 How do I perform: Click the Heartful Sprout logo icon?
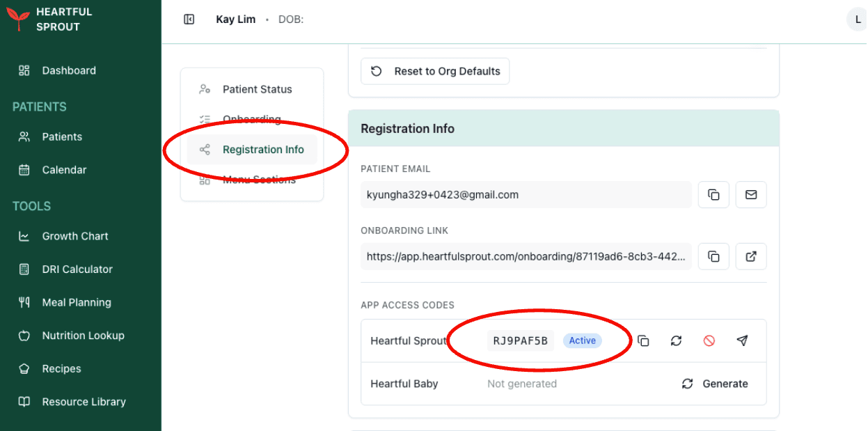18,19
